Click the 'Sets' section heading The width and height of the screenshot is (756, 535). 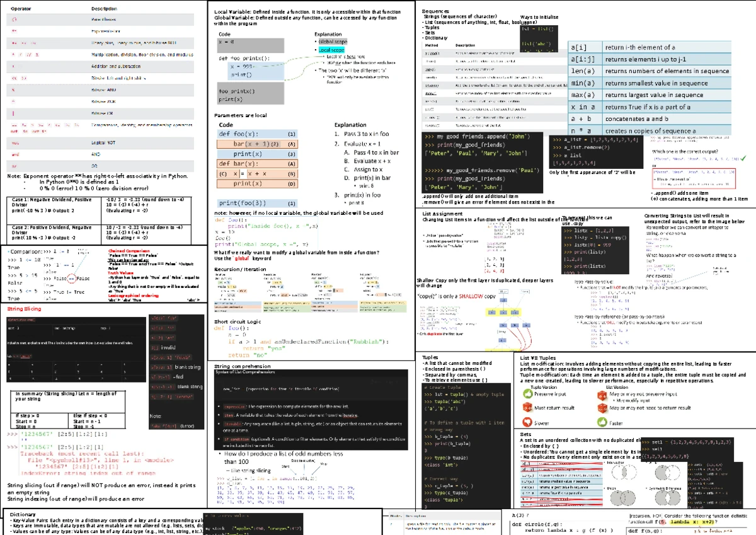click(x=526, y=434)
